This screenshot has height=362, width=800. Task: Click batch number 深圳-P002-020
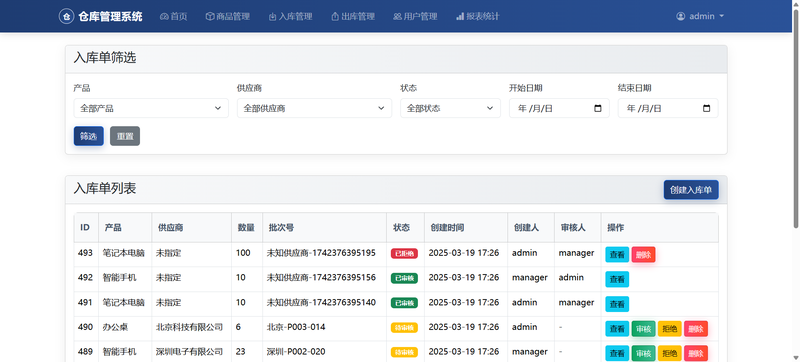(x=296, y=352)
